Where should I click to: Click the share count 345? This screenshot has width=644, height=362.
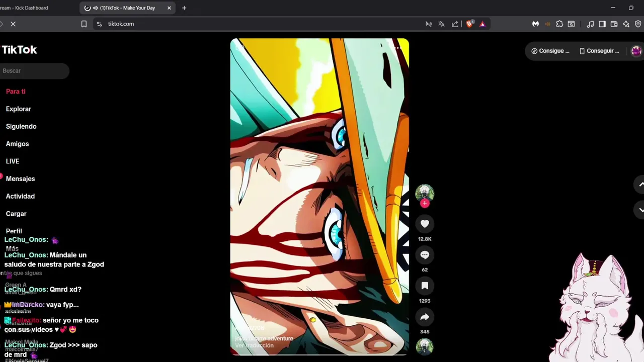click(425, 332)
